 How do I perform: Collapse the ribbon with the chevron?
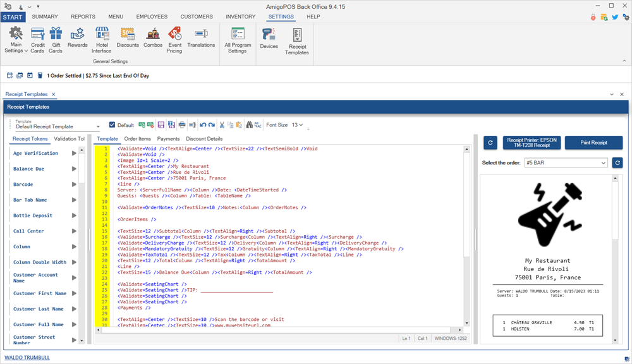pos(624,61)
